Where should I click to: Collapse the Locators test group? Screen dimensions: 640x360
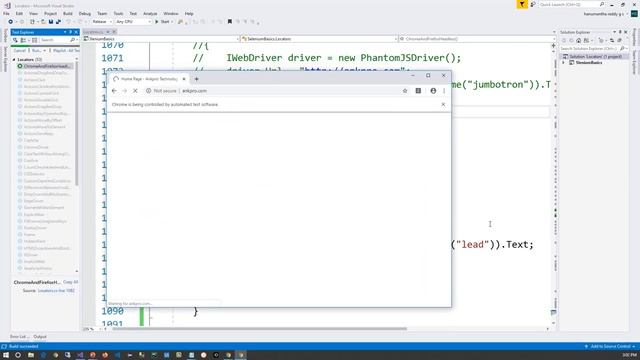click(14, 60)
